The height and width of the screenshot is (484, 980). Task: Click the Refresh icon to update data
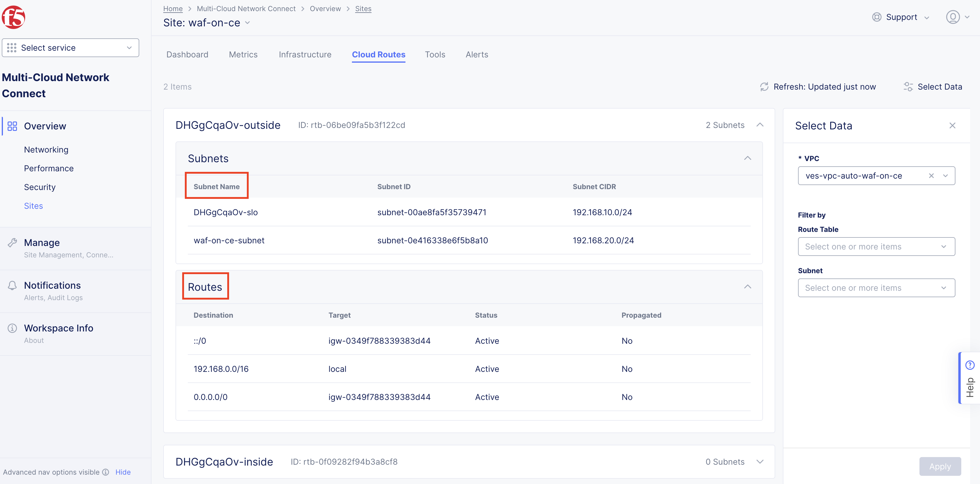pyautogui.click(x=764, y=87)
